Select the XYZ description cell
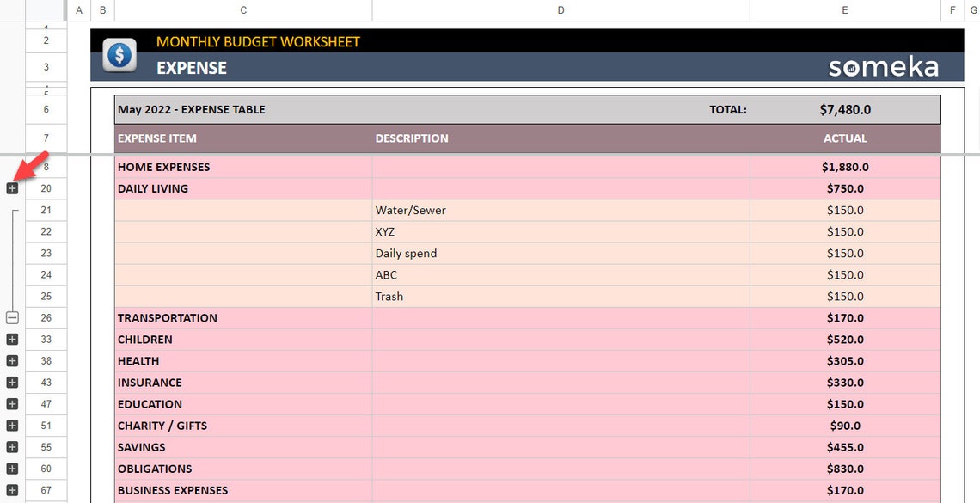This screenshot has width=980, height=503. (x=560, y=231)
